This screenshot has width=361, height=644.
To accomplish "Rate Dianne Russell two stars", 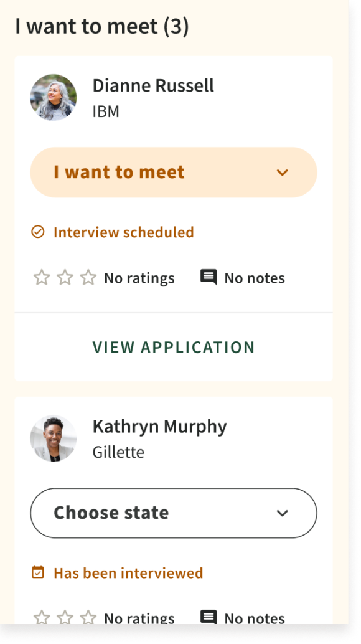I will [x=65, y=278].
